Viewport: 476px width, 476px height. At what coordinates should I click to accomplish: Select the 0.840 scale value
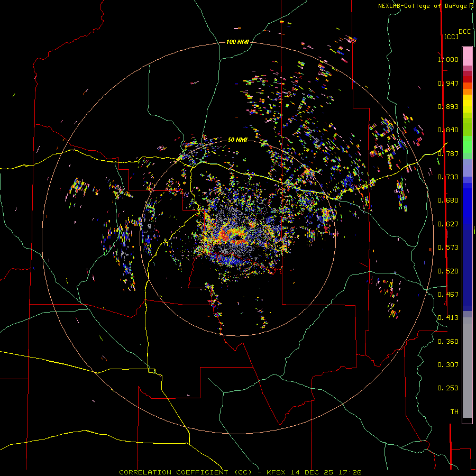point(448,130)
